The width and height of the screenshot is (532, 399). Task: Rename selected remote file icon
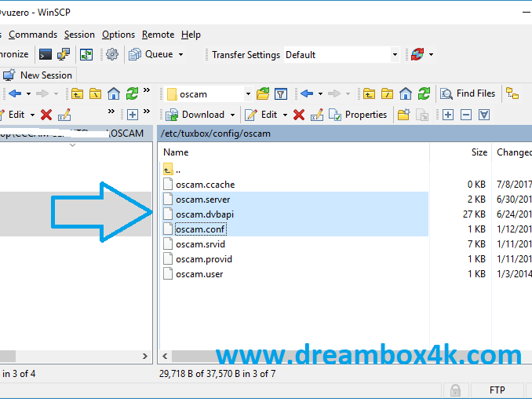point(317,115)
